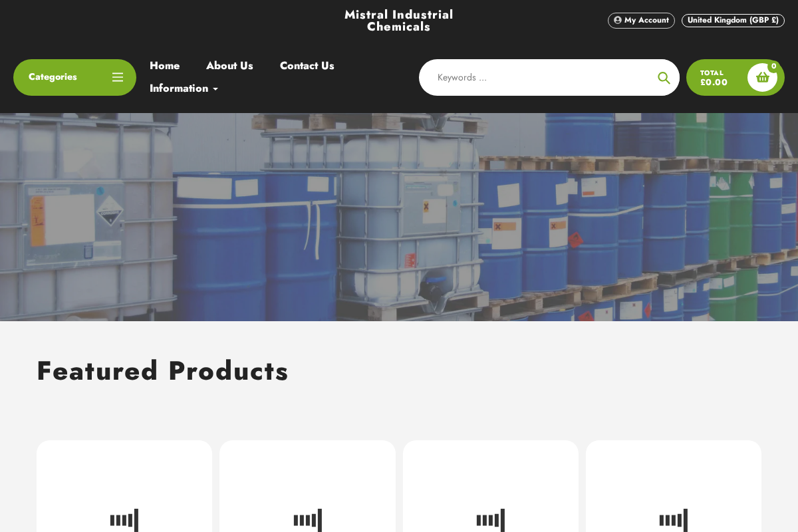
Task: Click the fourth product placeholder image icon
Action: click(673, 521)
